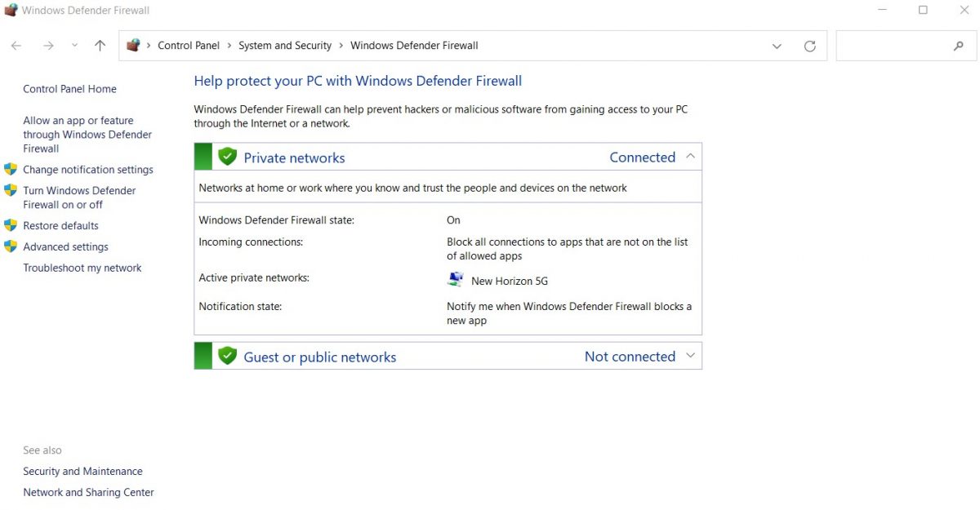Click shield icon beside Advanced settings
Image resolution: width=980 pixels, height=510 pixels.
click(11, 246)
